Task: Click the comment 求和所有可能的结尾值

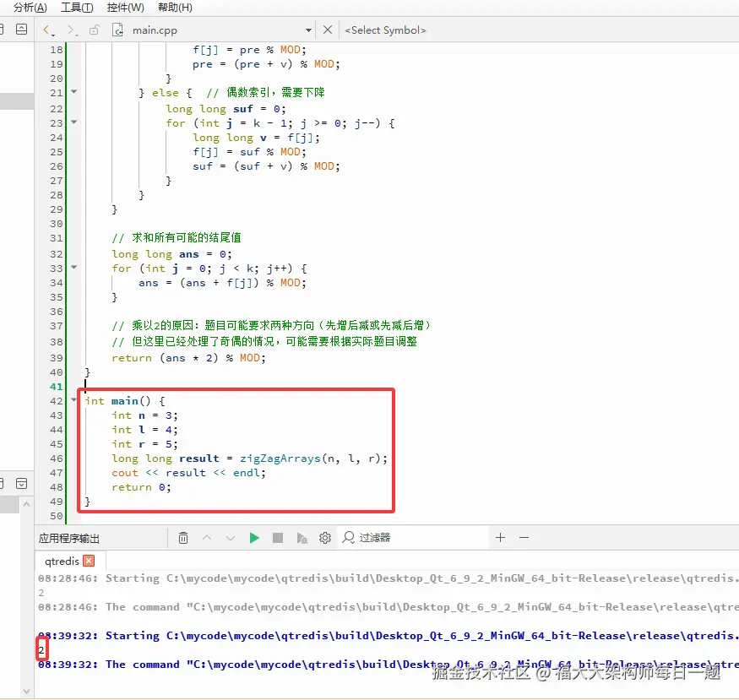Action: [x=177, y=237]
